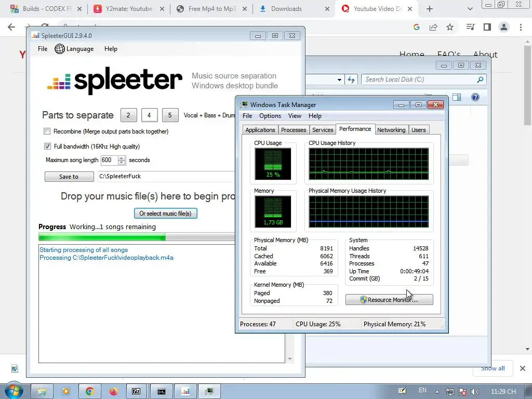Click refresh icon in Explorer address bar
Viewport: 532px width, 399px height.
coord(351,79)
